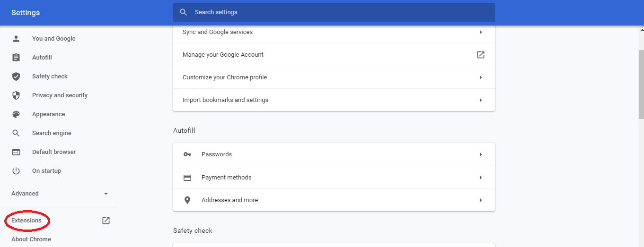Image resolution: width=644 pixels, height=247 pixels.
Task: Open Customize your Chrome profile arrow
Action: pyautogui.click(x=481, y=77)
